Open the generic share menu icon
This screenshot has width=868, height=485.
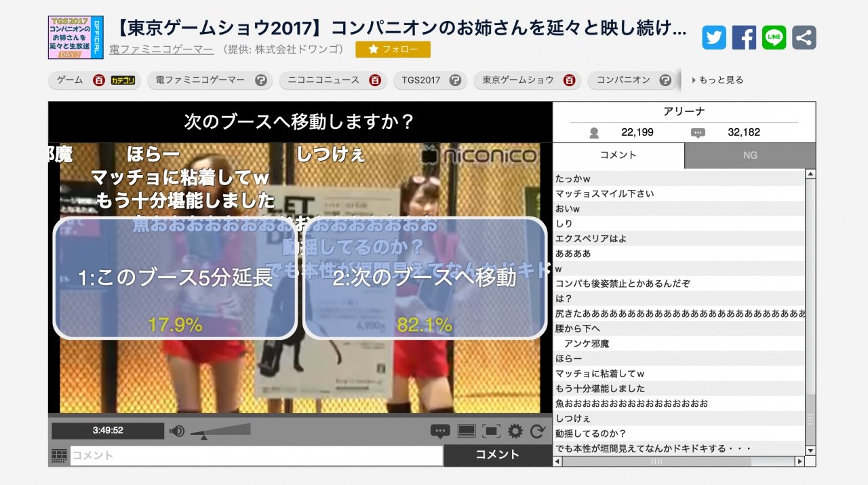click(804, 39)
